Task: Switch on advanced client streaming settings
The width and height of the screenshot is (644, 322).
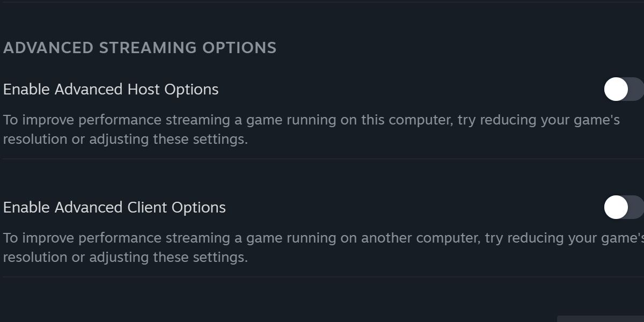Action: pyautogui.click(x=623, y=208)
